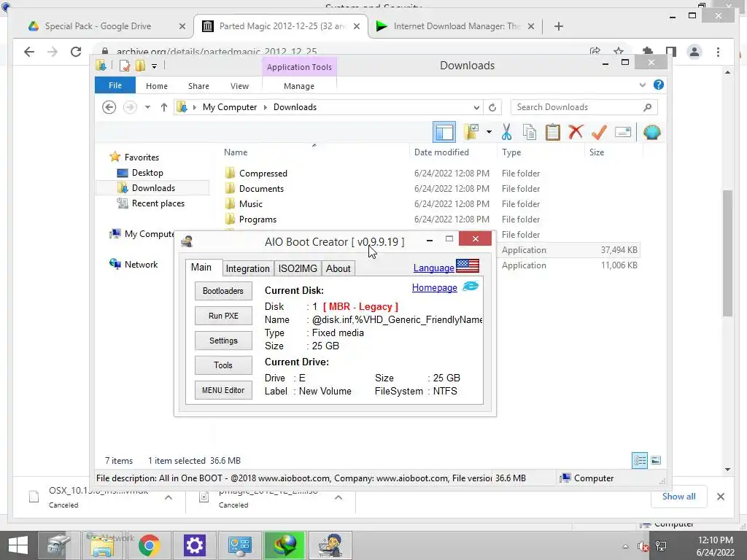Open a new Chrome tab

click(x=558, y=26)
